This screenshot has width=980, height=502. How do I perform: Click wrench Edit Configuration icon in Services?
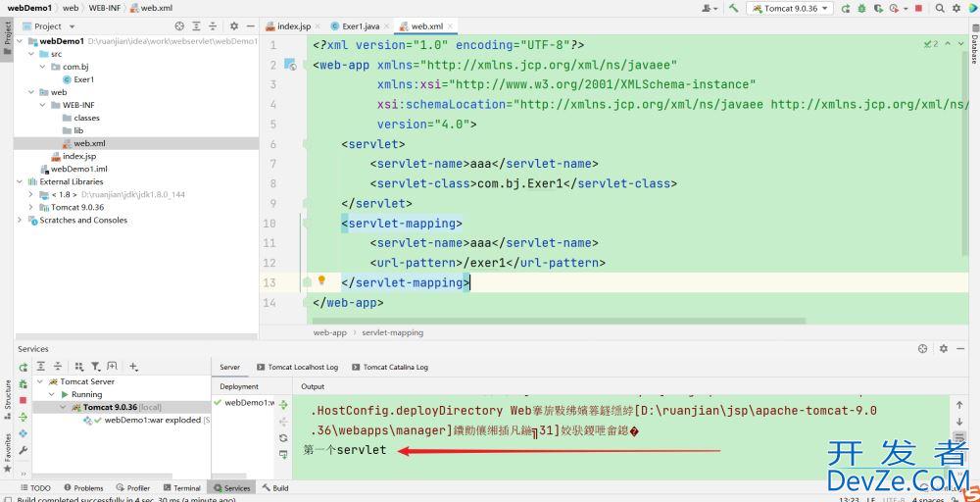(x=24, y=450)
